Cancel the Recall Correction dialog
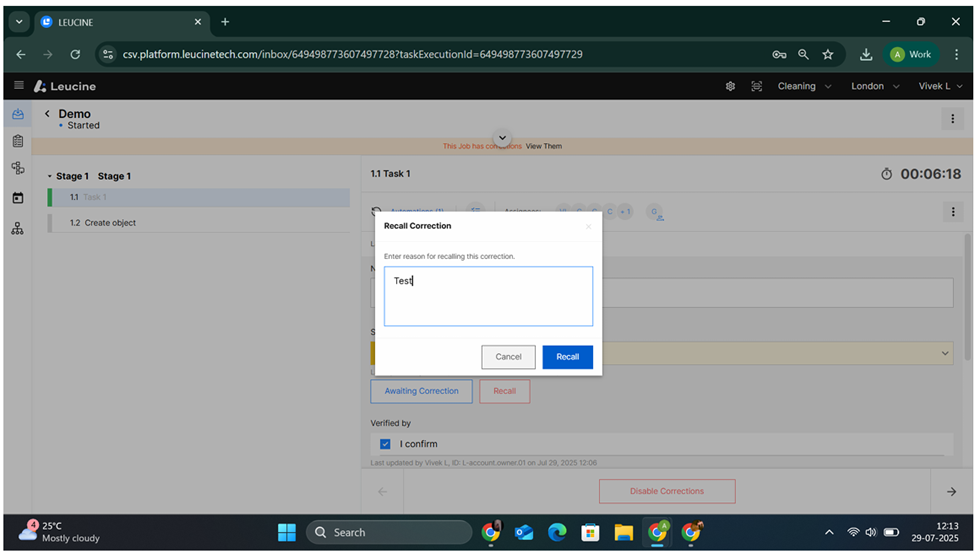The image size is (975, 554). pyautogui.click(x=508, y=357)
